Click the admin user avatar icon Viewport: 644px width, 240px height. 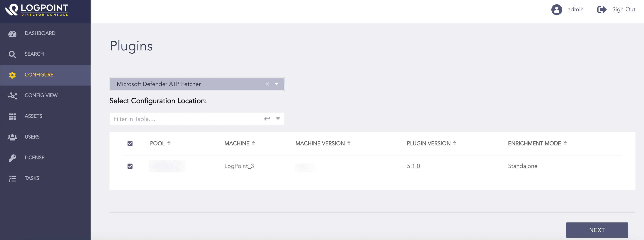coord(557,9)
